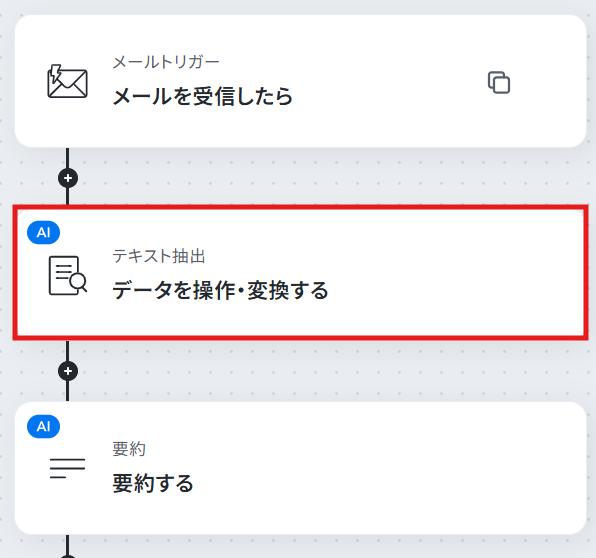This screenshot has height=558, width=596.
Task: Click the データを操作・変換する title text
Action: pyautogui.click(x=220, y=290)
